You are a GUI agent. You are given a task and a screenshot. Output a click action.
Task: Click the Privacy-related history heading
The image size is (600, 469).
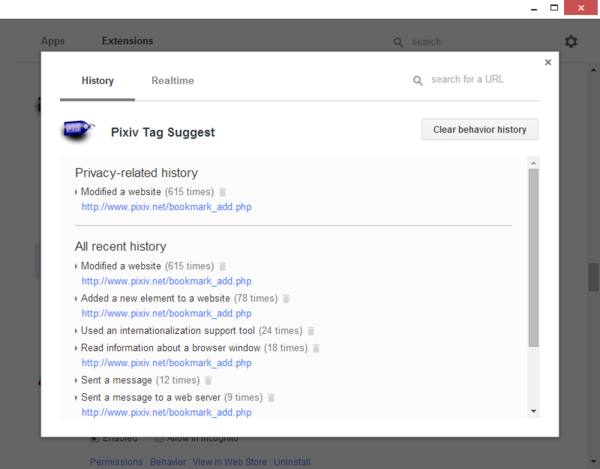[136, 173]
